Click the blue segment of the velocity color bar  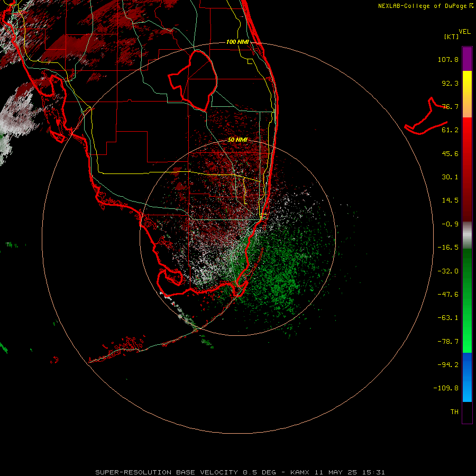tap(467, 377)
